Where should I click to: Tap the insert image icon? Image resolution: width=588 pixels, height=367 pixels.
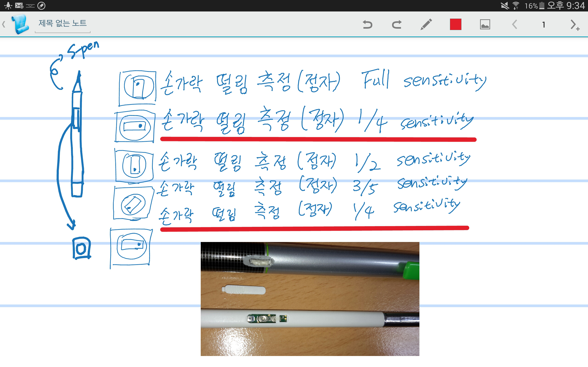(x=485, y=25)
